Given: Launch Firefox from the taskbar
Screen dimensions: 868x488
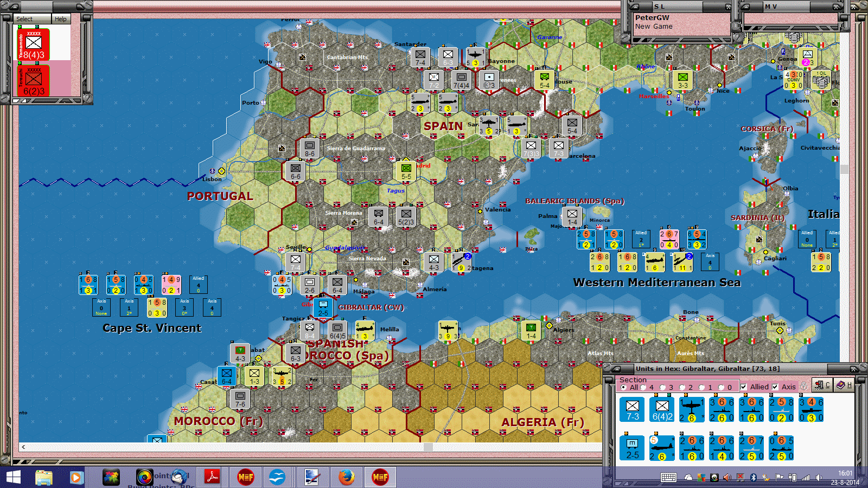Looking at the screenshot, I should (x=346, y=477).
